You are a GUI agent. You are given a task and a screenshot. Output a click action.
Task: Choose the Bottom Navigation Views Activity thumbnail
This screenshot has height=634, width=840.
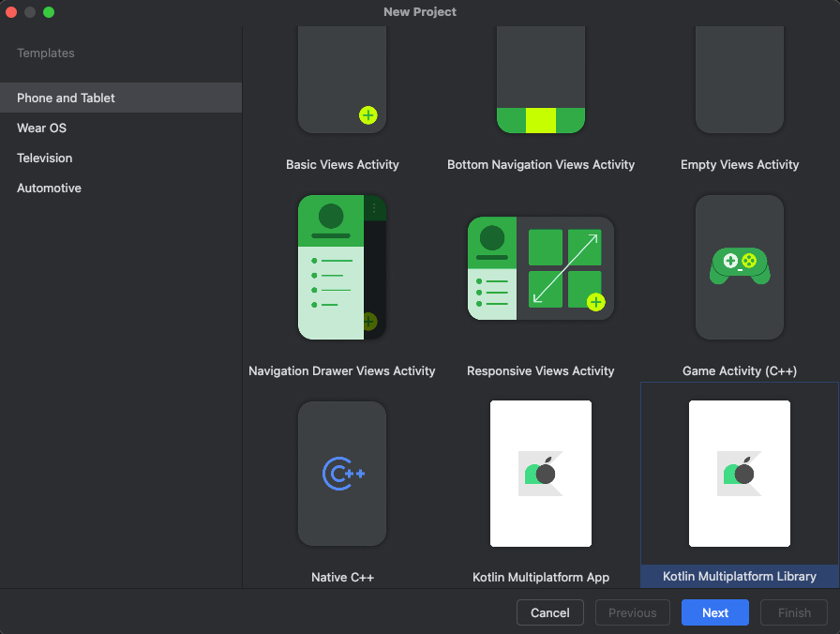pos(541,80)
